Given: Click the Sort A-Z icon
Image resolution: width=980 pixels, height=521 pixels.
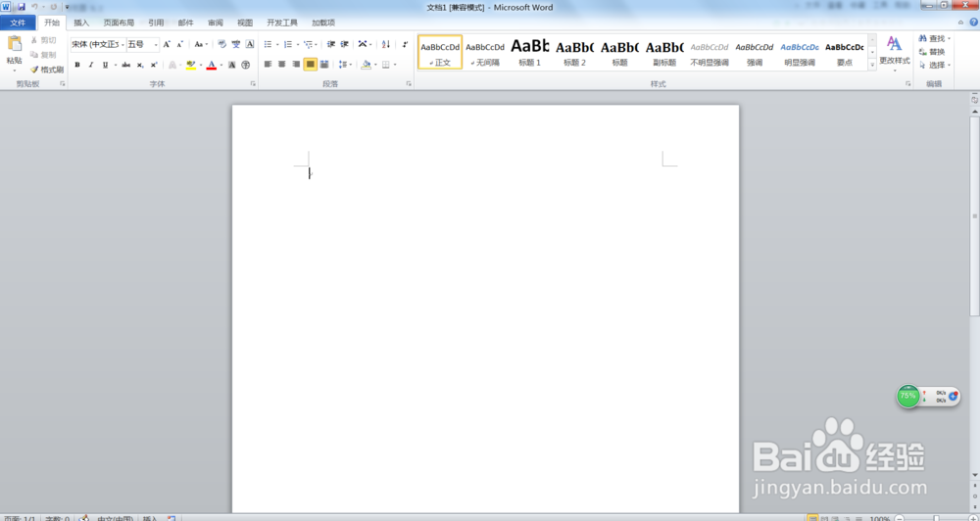Looking at the screenshot, I should click(x=385, y=44).
